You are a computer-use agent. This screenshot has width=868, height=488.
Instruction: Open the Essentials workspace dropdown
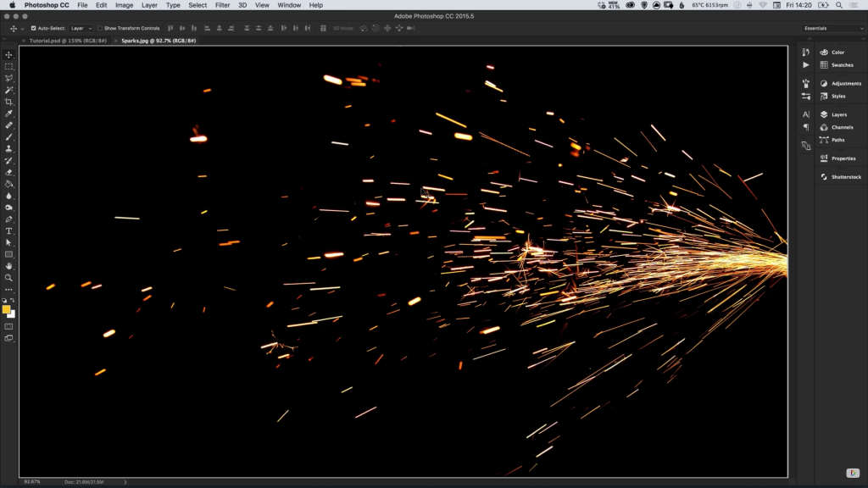tap(832, 28)
